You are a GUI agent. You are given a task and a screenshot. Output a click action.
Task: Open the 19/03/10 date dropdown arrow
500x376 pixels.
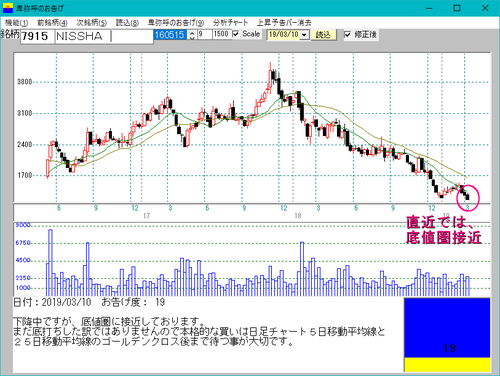[x=305, y=35]
